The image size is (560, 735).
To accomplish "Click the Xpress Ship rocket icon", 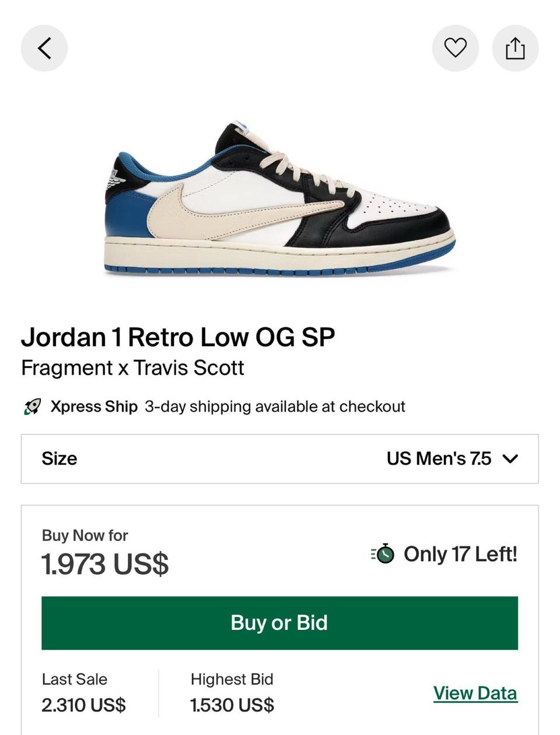I will pyautogui.click(x=32, y=407).
